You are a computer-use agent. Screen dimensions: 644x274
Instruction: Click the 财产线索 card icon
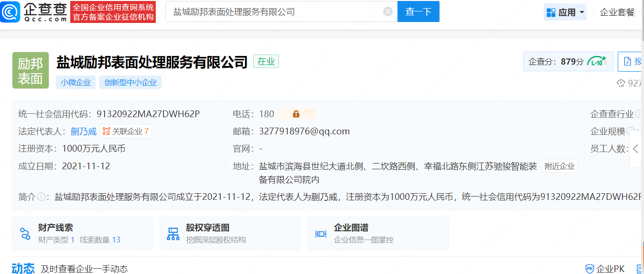25,234
